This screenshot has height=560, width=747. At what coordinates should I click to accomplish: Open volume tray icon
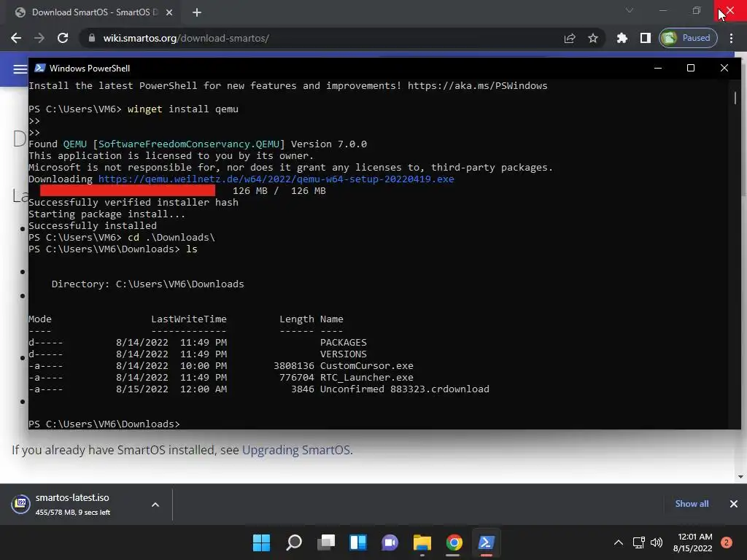[x=657, y=542]
